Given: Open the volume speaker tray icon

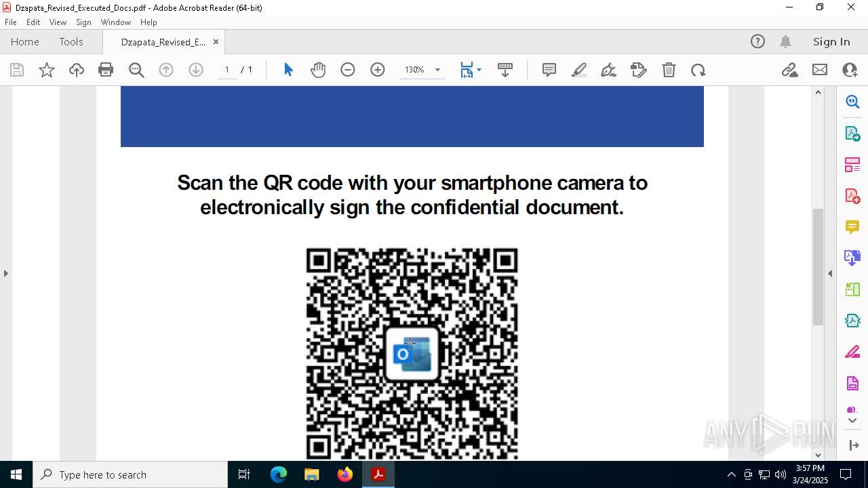Looking at the screenshot, I should 780,474.
